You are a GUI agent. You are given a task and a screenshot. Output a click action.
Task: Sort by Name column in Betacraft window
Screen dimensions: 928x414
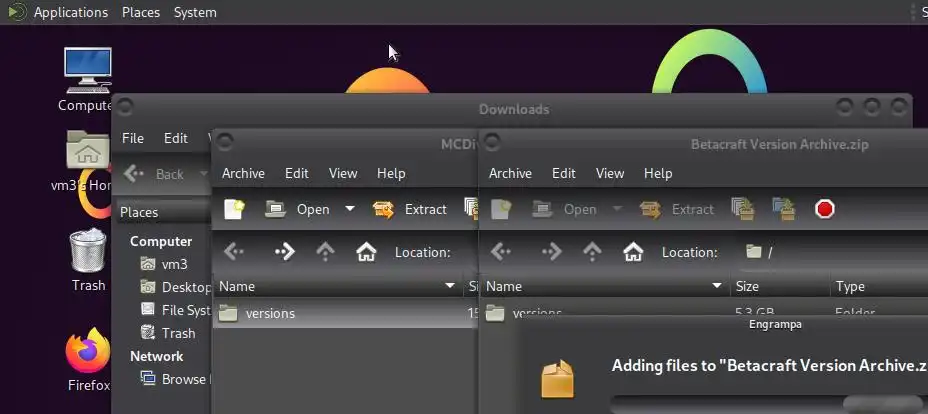[605, 287]
